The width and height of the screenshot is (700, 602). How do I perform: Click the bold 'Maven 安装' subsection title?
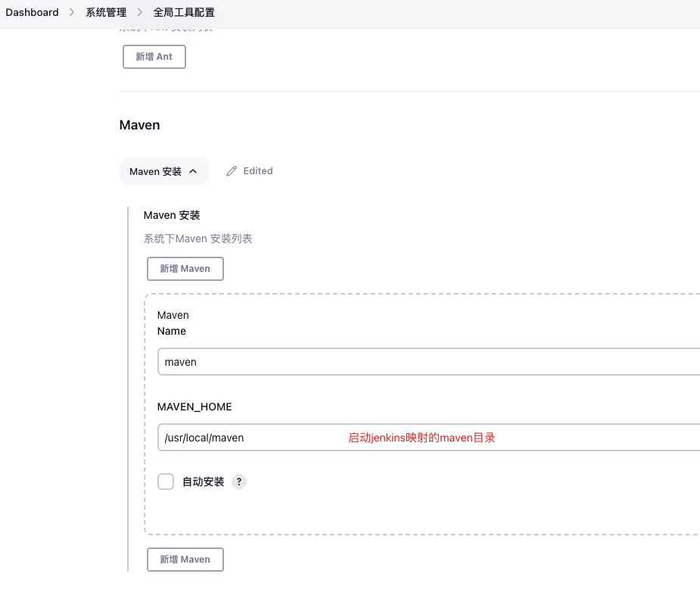pyautogui.click(x=172, y=215)
